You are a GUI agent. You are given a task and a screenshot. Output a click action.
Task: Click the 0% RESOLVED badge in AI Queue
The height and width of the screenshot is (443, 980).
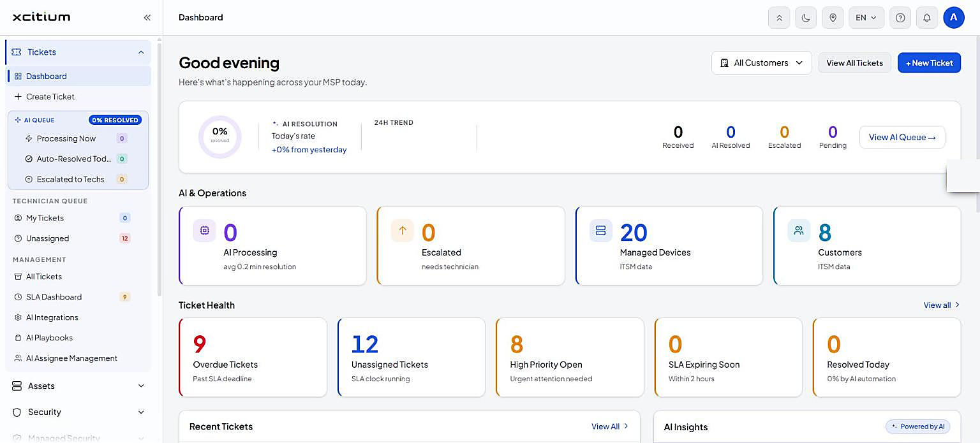[x=115, y=120]
